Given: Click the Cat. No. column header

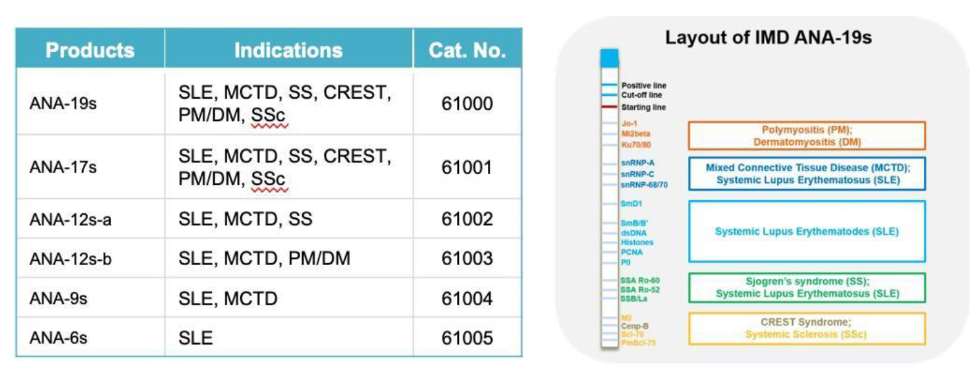Looking at the screenshot, I should click(x=467, y=50).
